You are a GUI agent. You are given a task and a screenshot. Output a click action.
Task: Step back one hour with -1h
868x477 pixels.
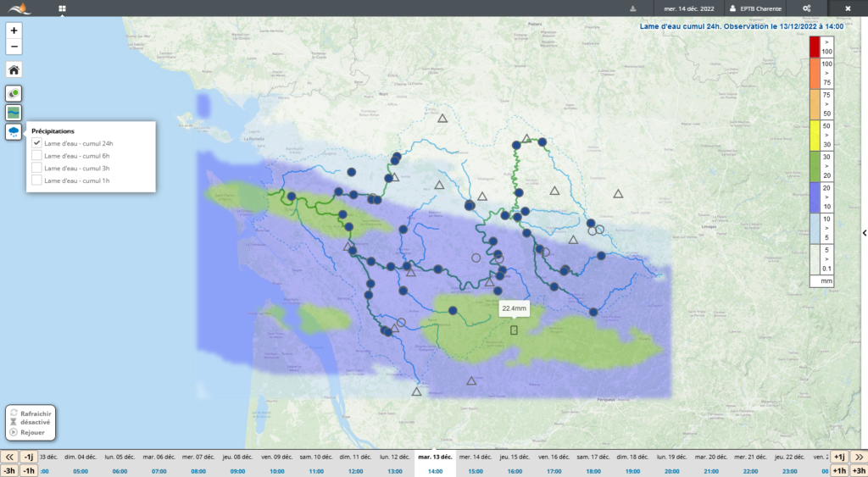pos(28,470)
